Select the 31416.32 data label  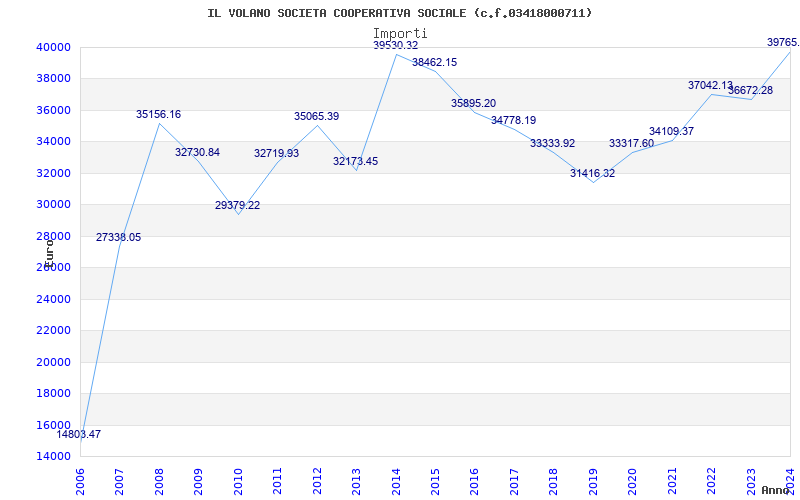point(592,173)
